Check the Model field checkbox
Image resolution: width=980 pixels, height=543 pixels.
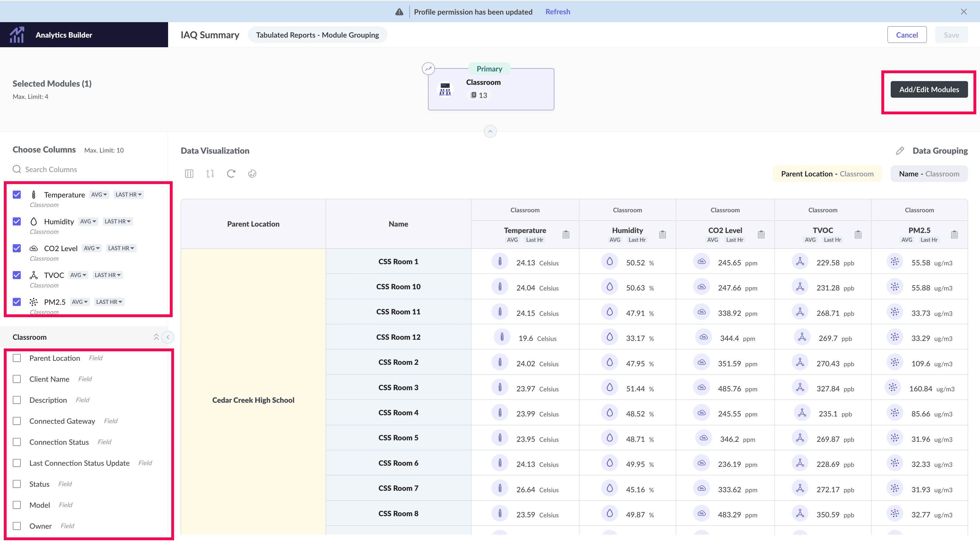pos(17,505)
